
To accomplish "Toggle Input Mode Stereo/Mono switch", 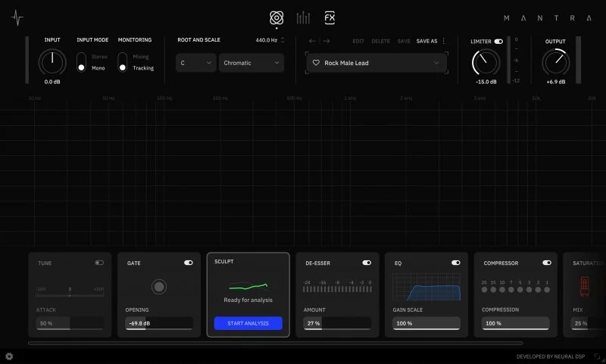I will [81, 62].
